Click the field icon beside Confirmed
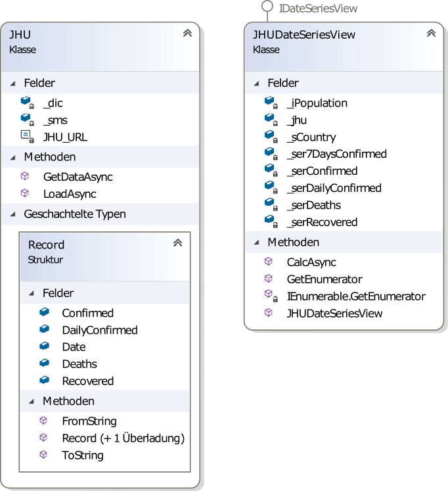This screenshot has width=448, height=491. 45,312
